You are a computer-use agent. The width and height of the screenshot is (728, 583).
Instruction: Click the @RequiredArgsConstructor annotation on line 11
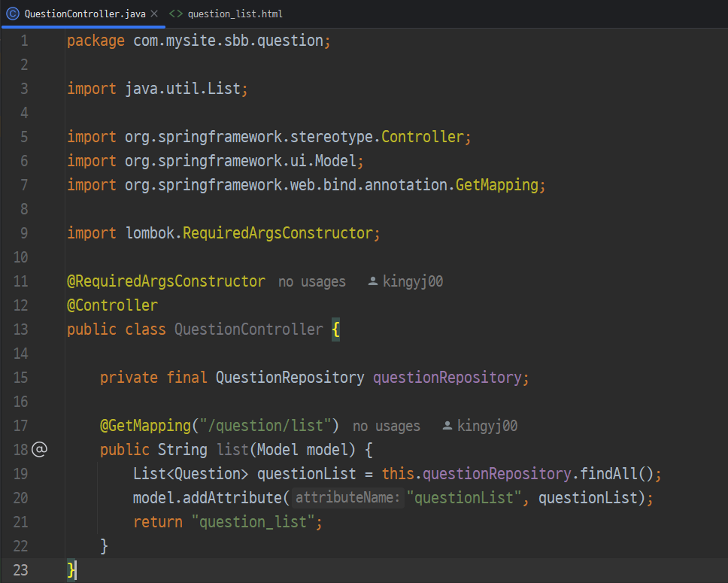pos(166,281)
